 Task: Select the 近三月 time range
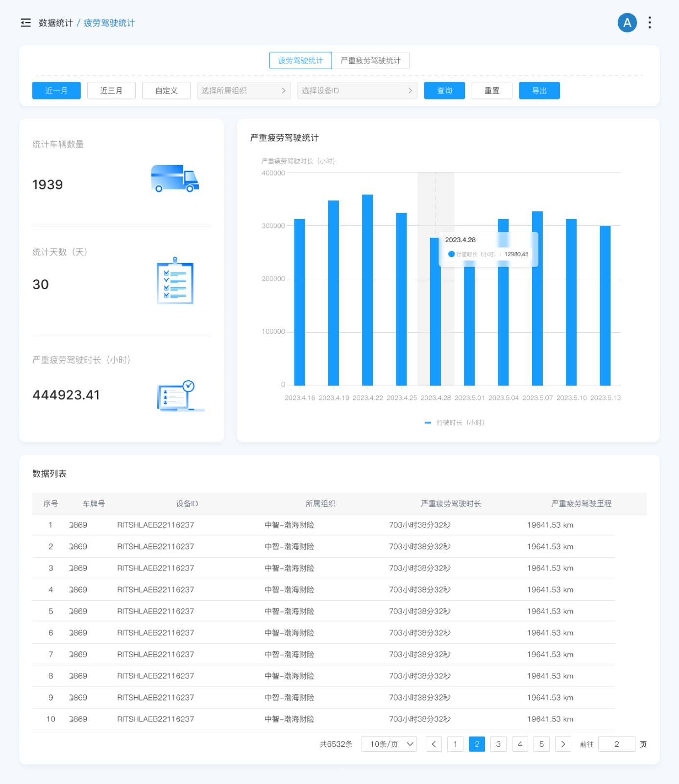click(x=111, y=91)
